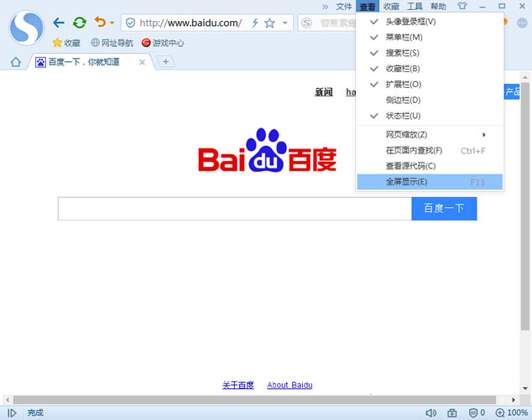Toggle 头像登录框(V) option

[x=430, y=22]
